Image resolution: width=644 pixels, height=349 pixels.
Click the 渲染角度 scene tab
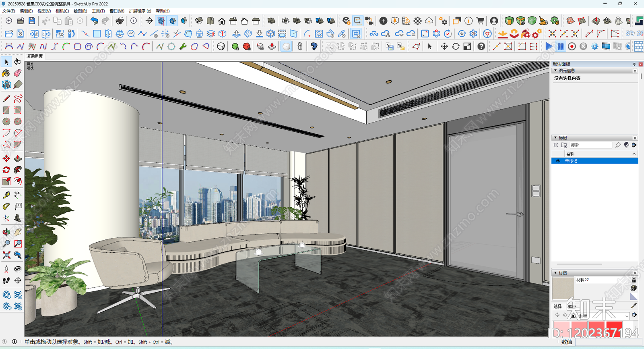point(35,56)
